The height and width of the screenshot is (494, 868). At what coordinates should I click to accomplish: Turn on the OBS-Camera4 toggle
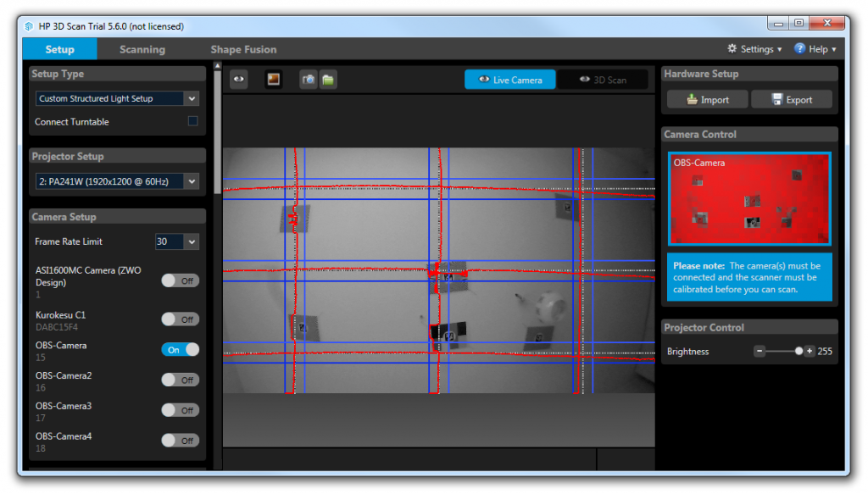[x=180, y=441]
